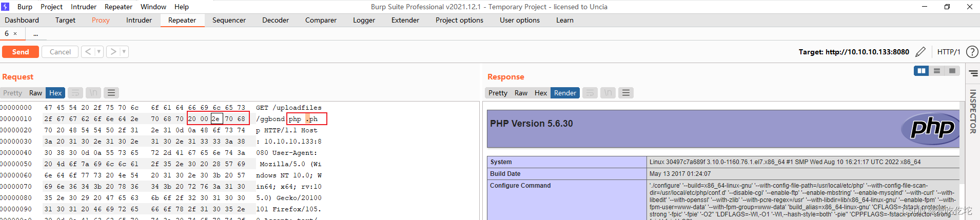Open the Target tab
Viewport: 980px width, 220px height.
pyautogui.click(x=65, y=20)
